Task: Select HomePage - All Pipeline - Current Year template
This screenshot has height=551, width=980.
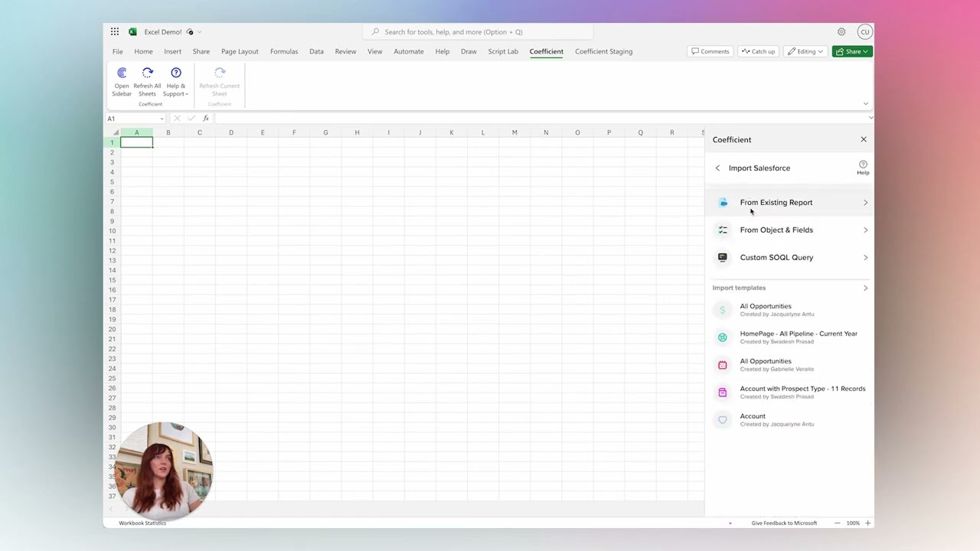Action: click(789, 337)
